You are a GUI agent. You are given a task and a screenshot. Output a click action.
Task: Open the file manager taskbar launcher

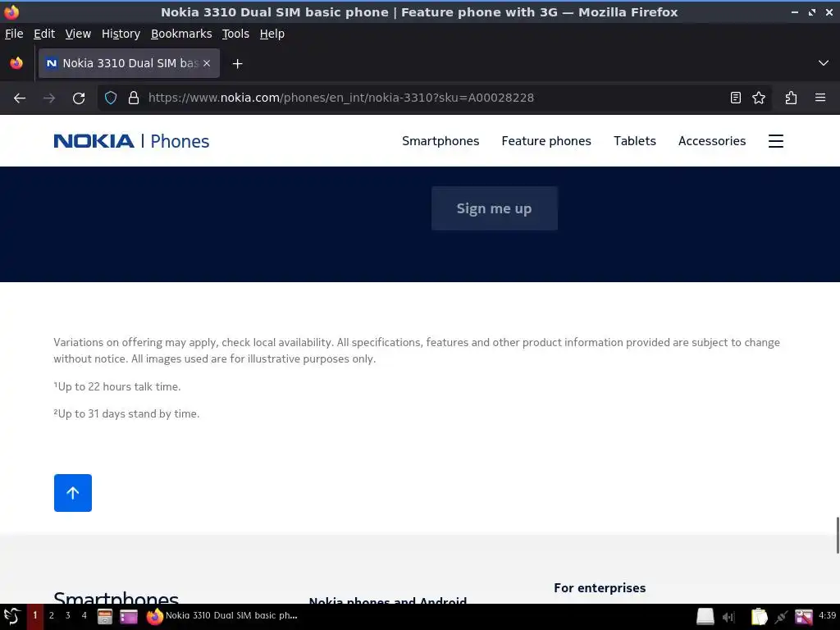pyautogui.click(x=105, y=617)
